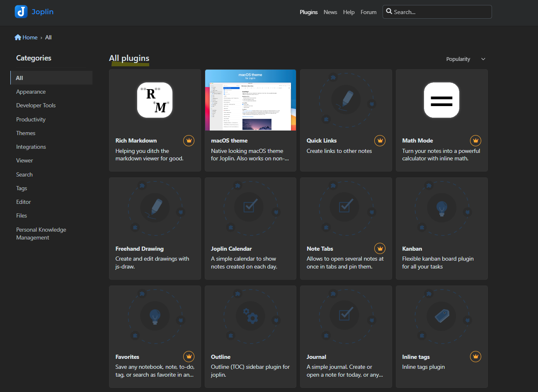This screenshot has width=538, height=392.
Task: Click the Joplin brand name text
Action: point(42,12)
